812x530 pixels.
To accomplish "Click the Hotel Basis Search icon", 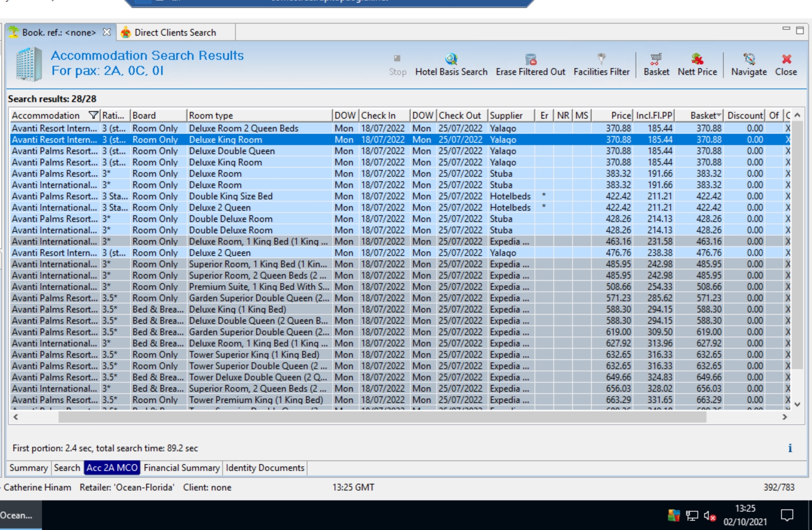I will pos(451,59).
